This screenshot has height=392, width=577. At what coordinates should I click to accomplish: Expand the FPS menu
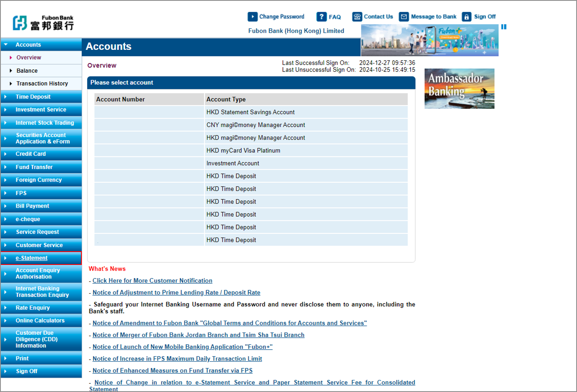tap(41, 193)
